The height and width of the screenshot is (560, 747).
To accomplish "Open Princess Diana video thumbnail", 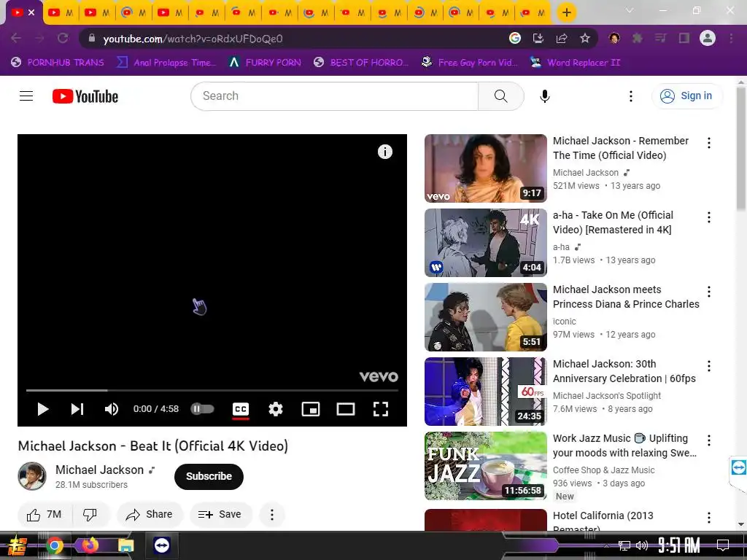I will [x=485, y=317].
